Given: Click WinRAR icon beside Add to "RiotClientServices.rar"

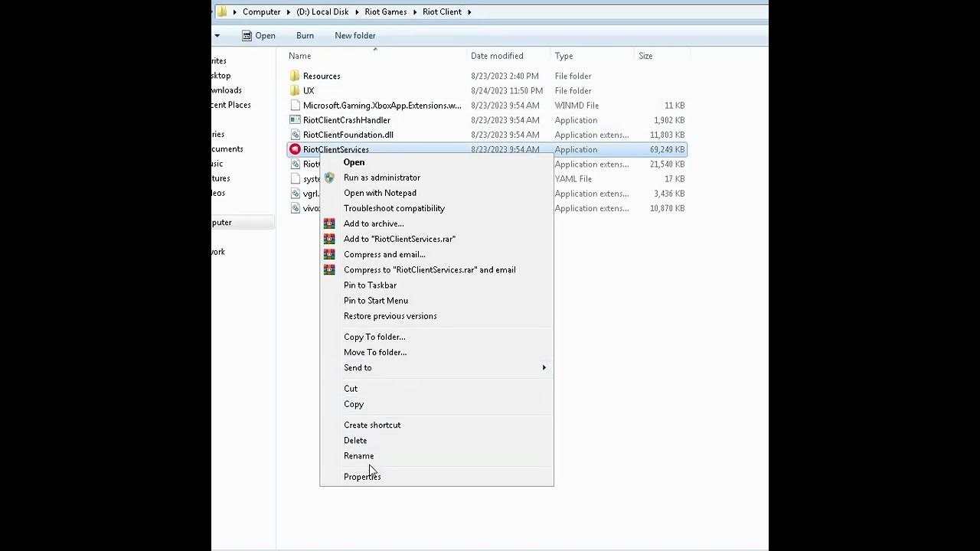Looking at the screenshot, I should (329, 239).
